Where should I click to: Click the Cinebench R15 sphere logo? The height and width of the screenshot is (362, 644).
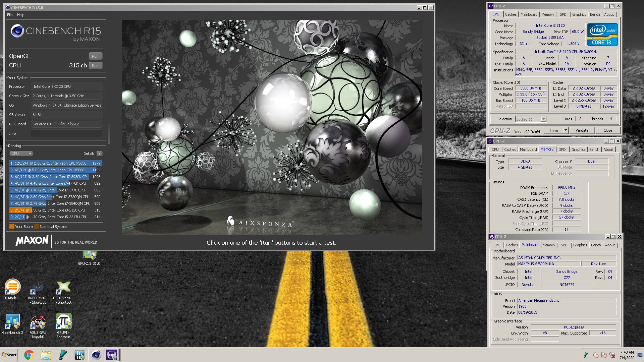(17, 31)
